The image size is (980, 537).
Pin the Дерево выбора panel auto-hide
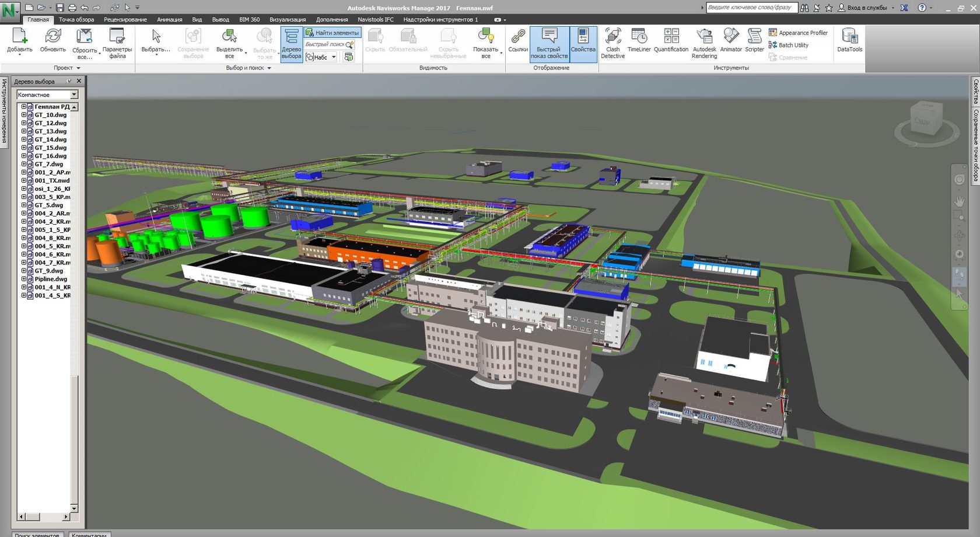[69, 81]
